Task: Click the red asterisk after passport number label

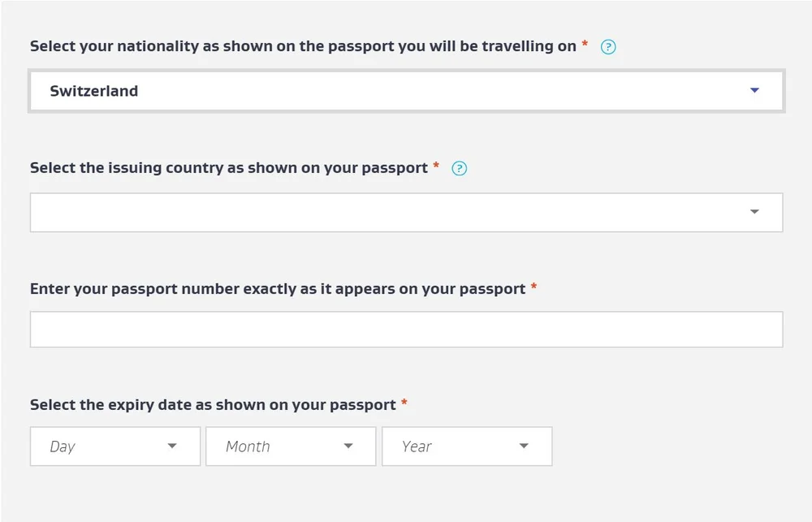Action: pos(533,287)
